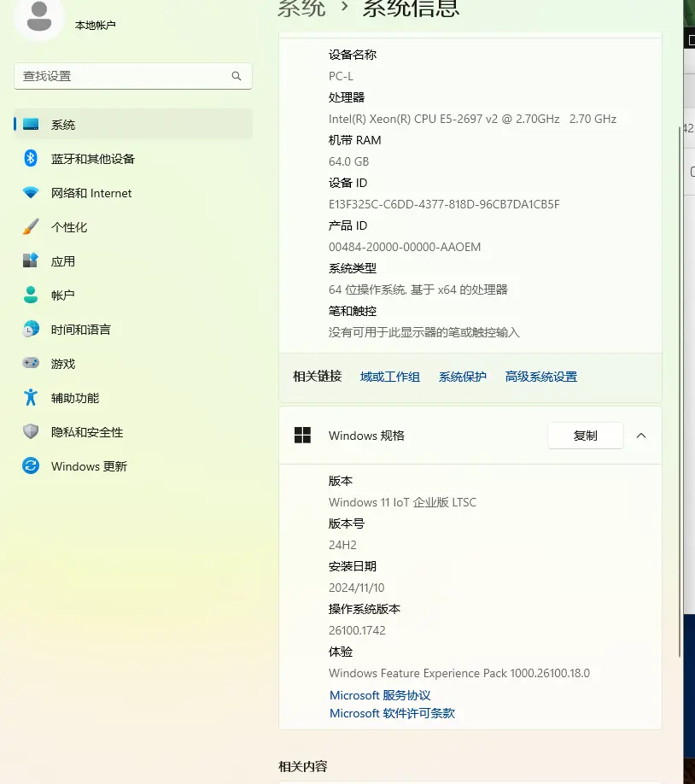Click the Windows Update sync icon
The width and height of the screenshot is (695, 784).
tap(31, 465)
